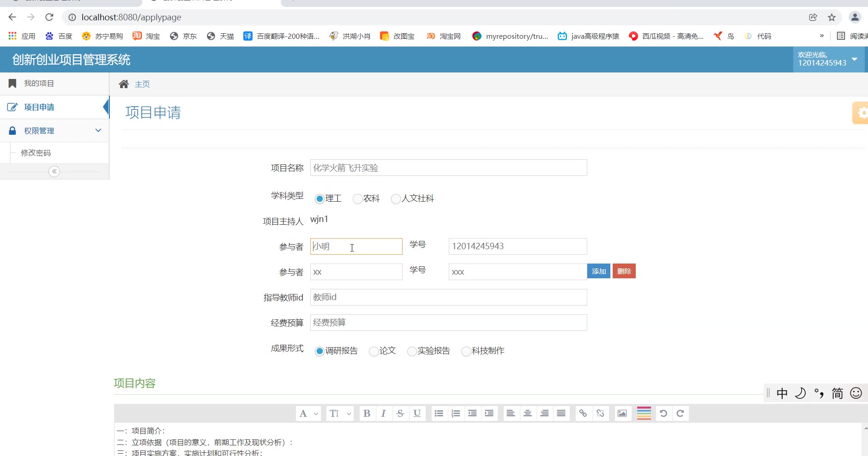Click the 指导教师id input field
868x456 pixels.
point(449,297)
